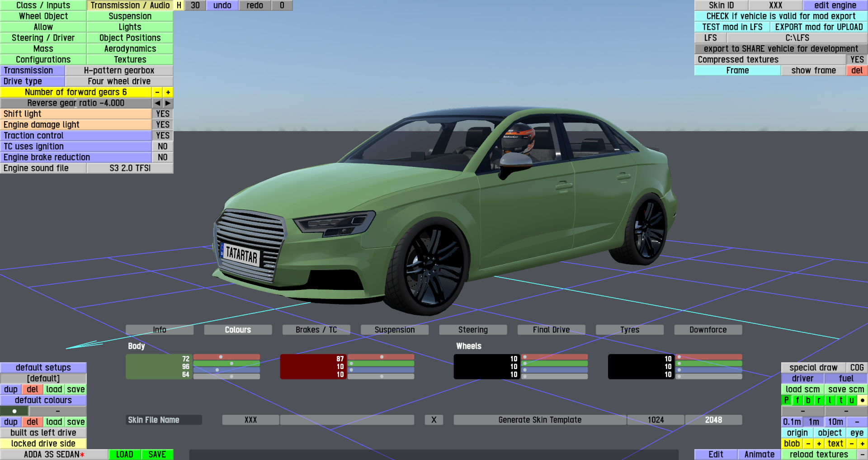Click the redo button
This screenshot has height=460, width=868.
coord(255,5)
